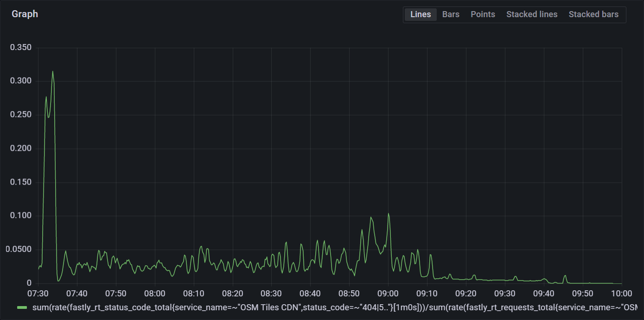Select the Lines display option
The image size is (644, 320).
[x=420, y=14]
